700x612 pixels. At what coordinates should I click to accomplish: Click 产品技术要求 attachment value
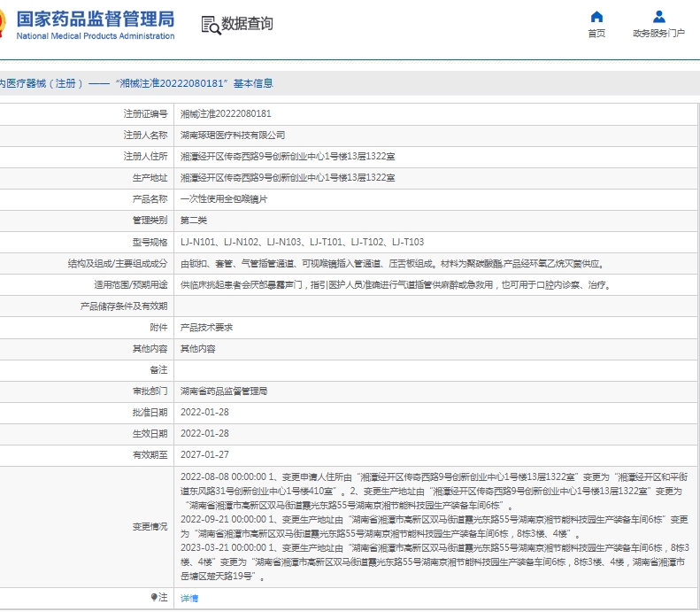[207, 328]
